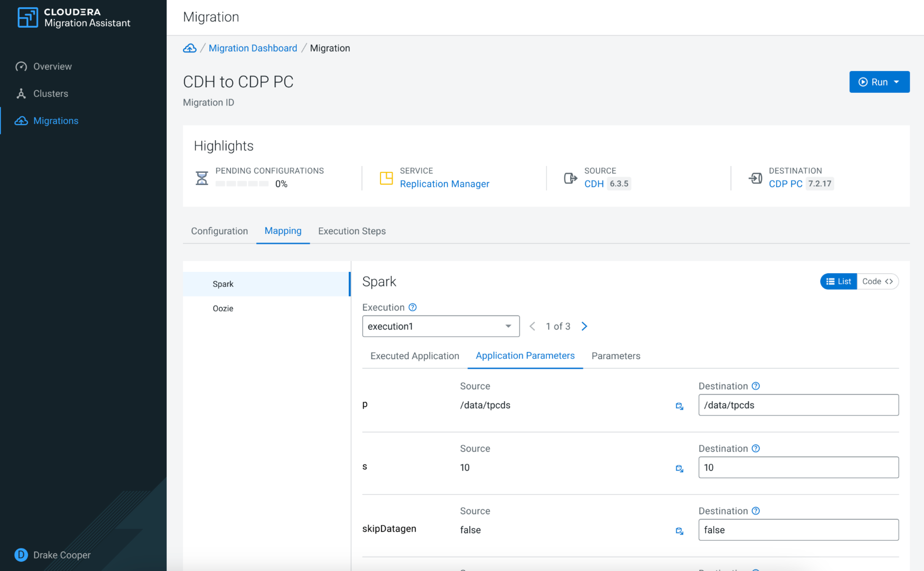Click the pending configurations hourglass icon
The height and width of the screenshot is (571, 924).
pyautogui.click(x=202, y=178)
